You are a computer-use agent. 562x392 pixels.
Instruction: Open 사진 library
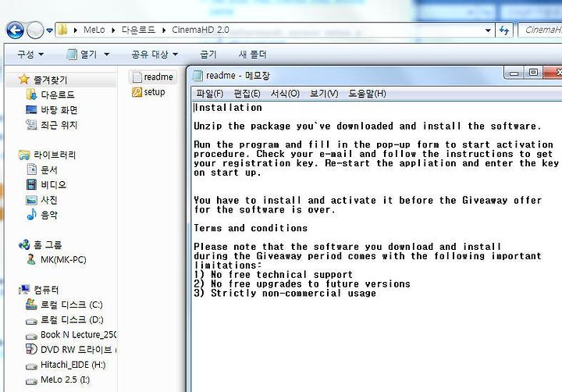(x=41, y=200)
